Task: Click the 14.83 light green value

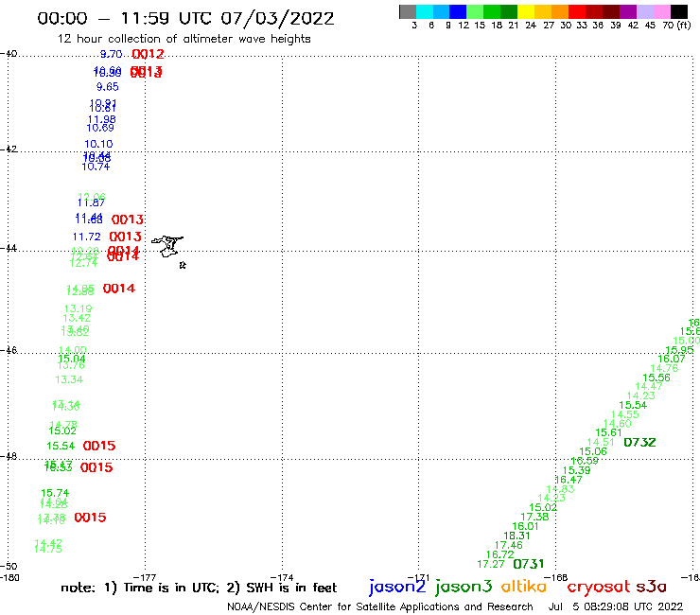Action: (560, 489)
